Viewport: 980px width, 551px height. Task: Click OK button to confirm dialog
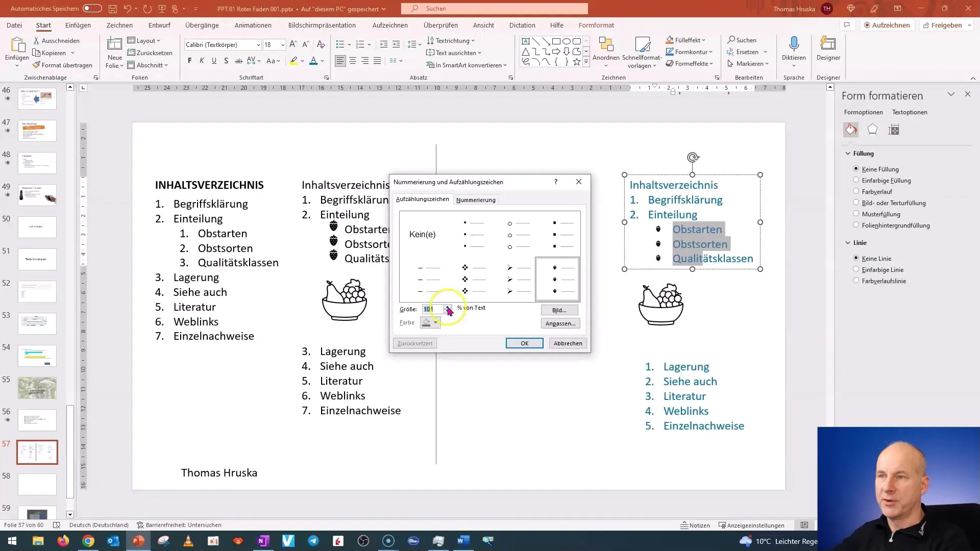point(524,343)
